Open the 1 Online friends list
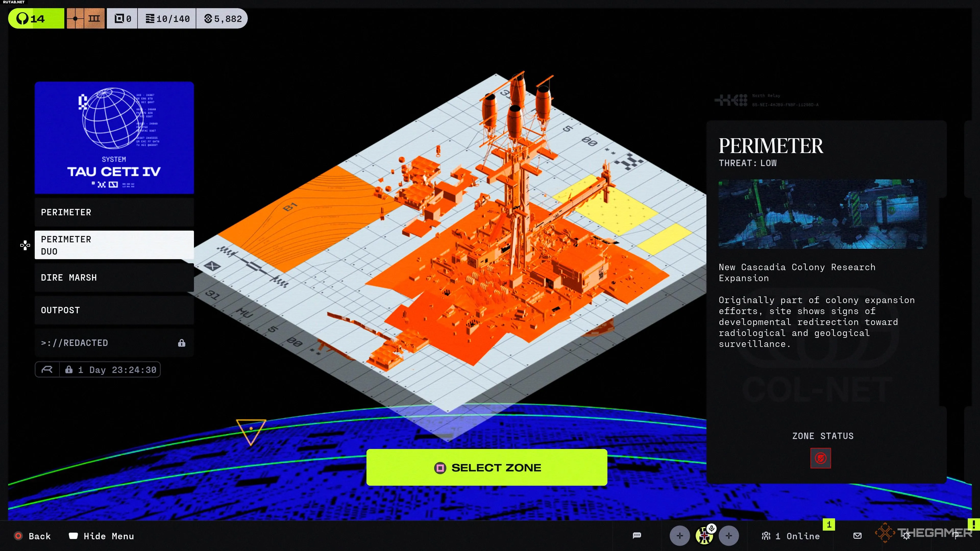980x551 pixels. coord(791,536)
